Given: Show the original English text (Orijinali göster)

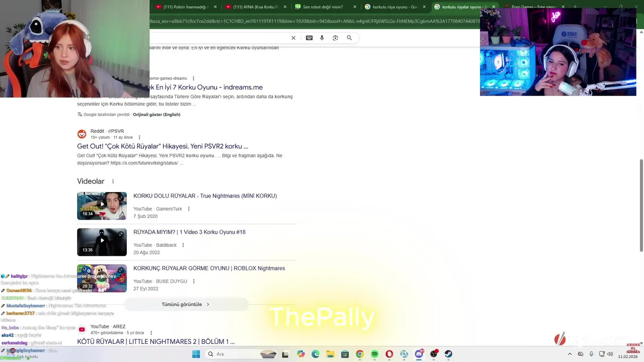Looking at the screenshot, I should coord(156,115).
